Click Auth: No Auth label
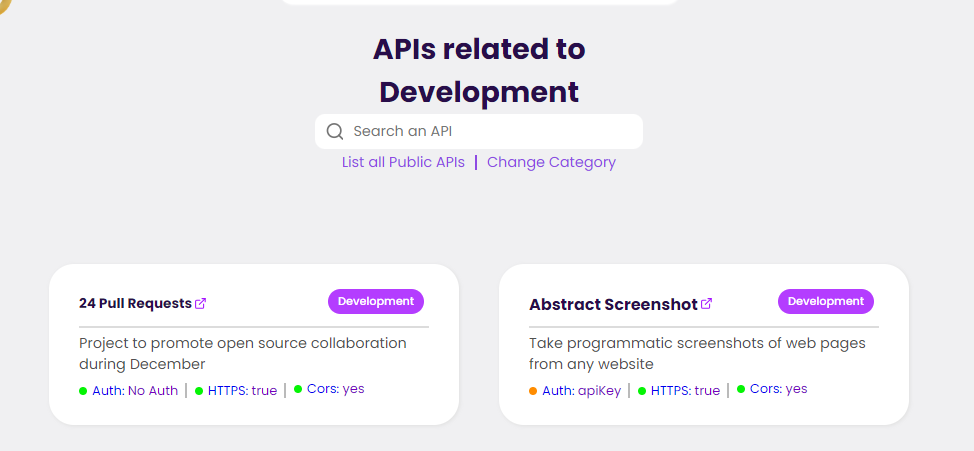Viewport: 974px width, 451px height. click(135, 391)
